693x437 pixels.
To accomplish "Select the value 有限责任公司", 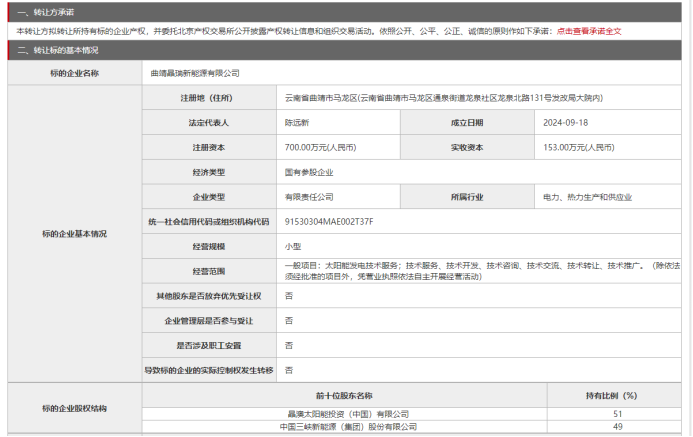I will (x=309, y=197).
